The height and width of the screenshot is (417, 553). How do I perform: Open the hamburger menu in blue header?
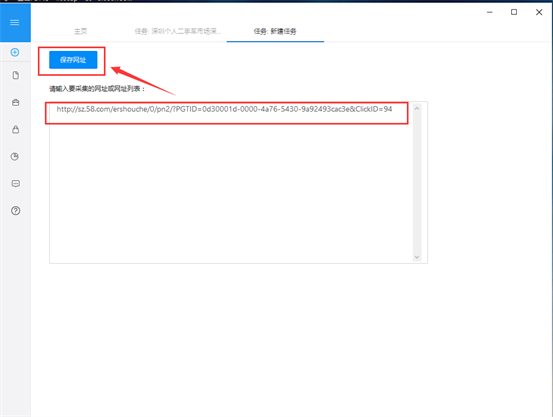14,23
